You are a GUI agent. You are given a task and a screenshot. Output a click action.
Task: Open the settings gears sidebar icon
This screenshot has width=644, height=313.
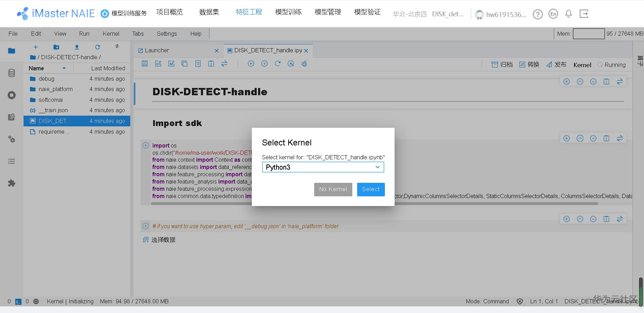pos(12,139)
